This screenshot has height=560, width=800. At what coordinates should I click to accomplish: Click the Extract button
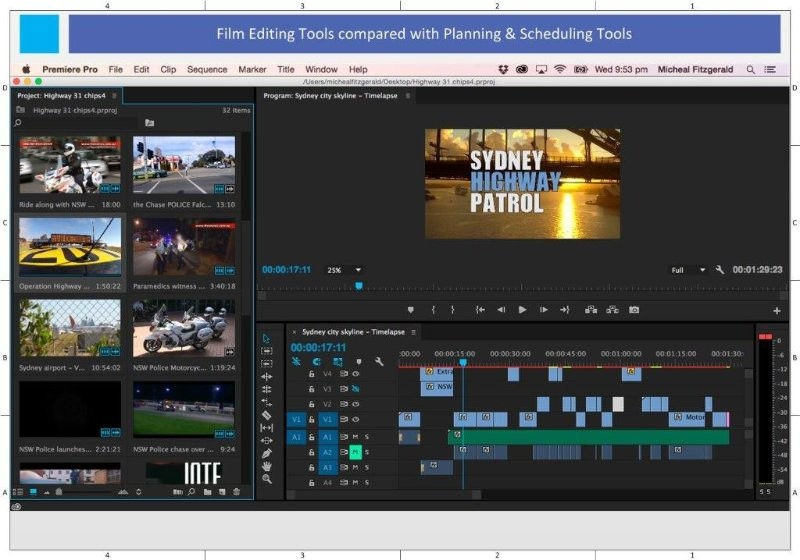pyautogui.click(x=612, y=310)
